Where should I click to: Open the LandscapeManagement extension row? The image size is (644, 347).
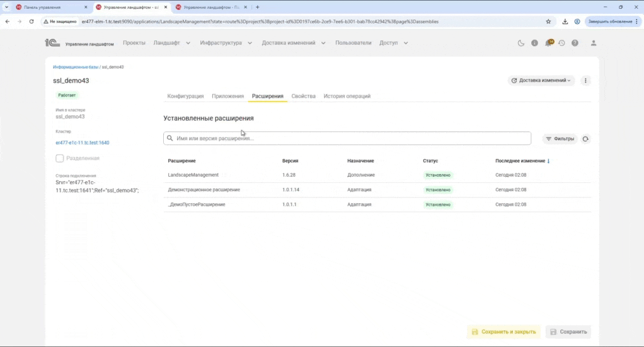pyautogui.click(x=377, y=175)
